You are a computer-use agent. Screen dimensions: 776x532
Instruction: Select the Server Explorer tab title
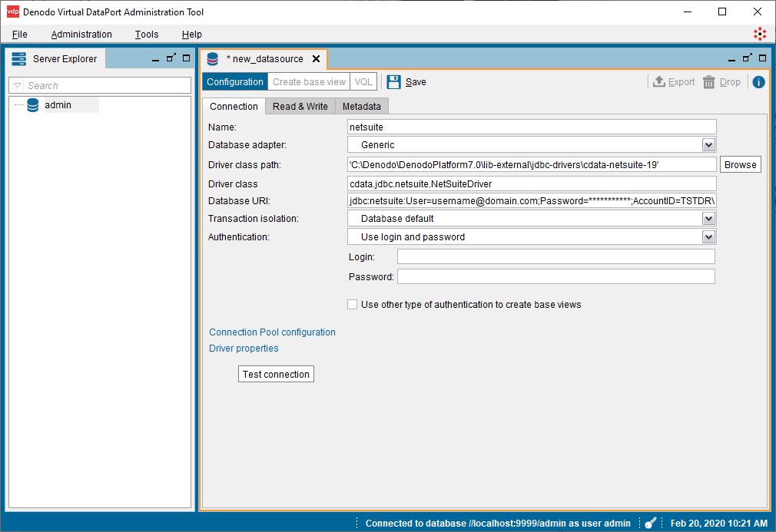tap(65, 59)
